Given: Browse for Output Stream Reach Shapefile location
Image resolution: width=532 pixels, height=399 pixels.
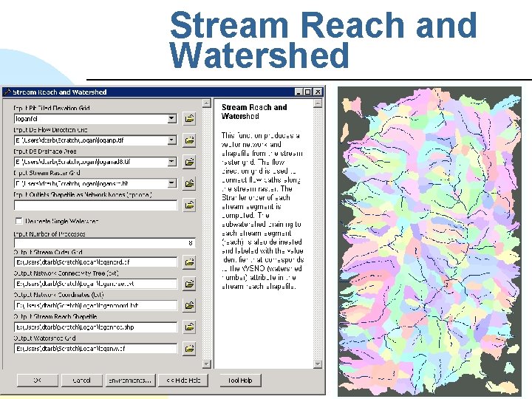Looking at the screenshot, I should 189,327.
